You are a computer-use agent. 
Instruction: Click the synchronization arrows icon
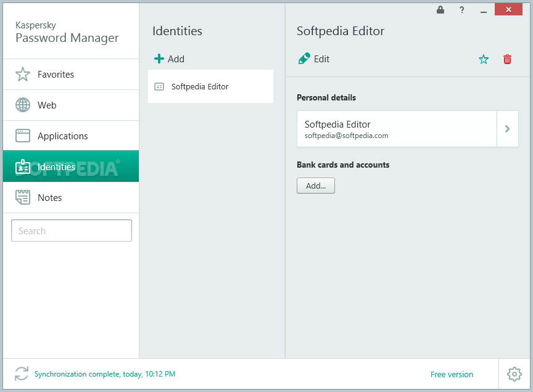tap(22, 374)
